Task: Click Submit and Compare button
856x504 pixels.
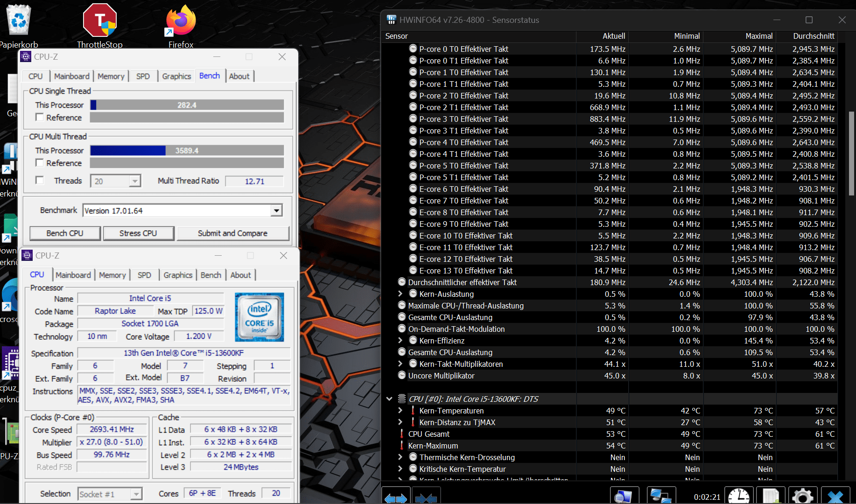Action: tap(233, 233)
